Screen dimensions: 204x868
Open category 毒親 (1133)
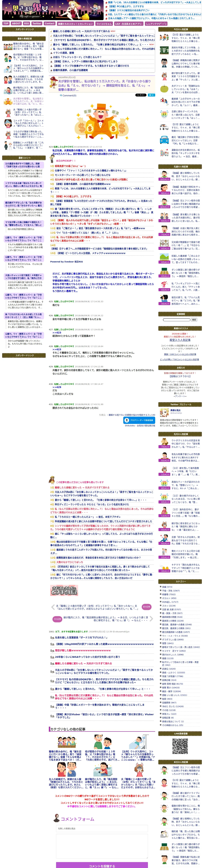(x=168, y=658)
